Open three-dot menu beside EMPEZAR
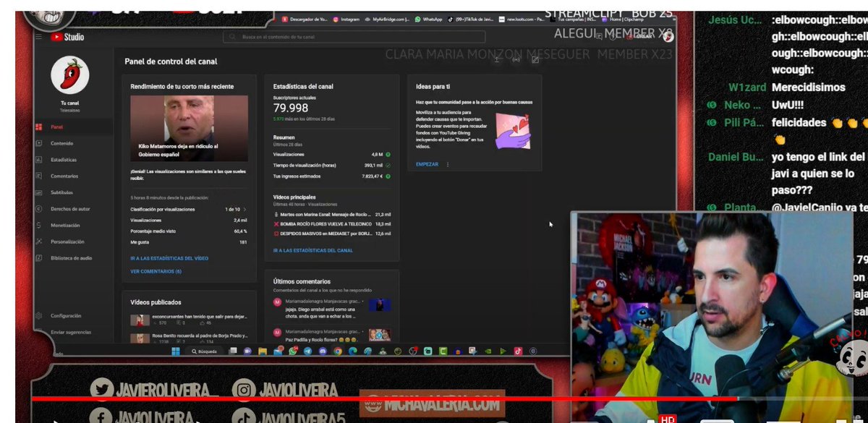 [x=448, y=164]
